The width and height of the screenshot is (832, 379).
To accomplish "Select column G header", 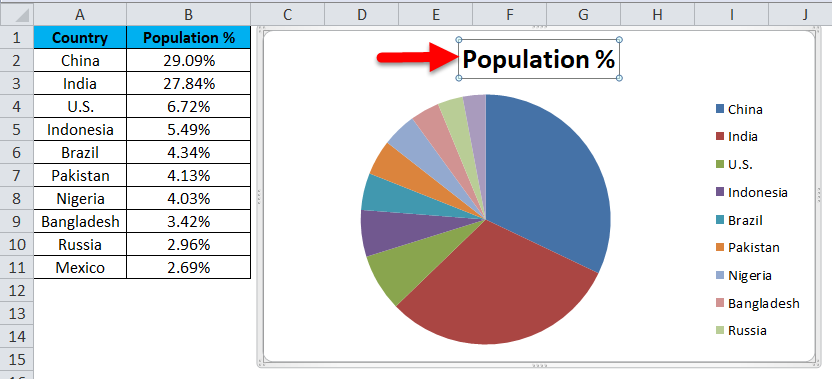I will [583, 15].
